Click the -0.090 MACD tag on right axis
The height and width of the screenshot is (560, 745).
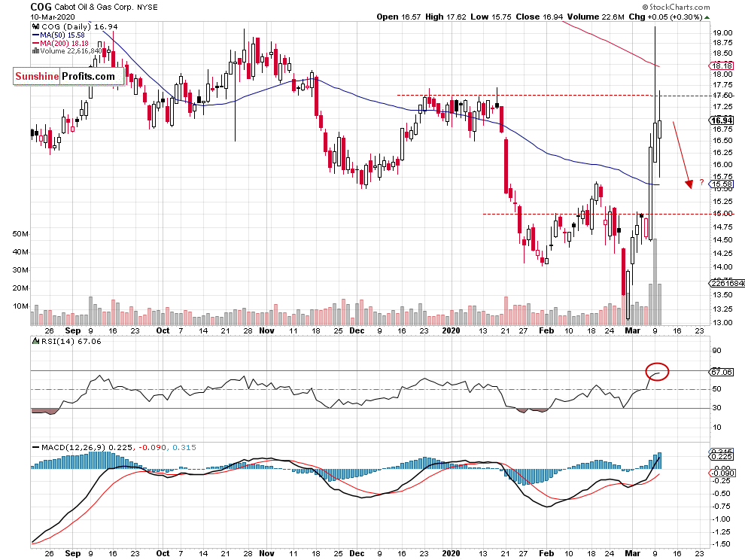tap(722, 473)
